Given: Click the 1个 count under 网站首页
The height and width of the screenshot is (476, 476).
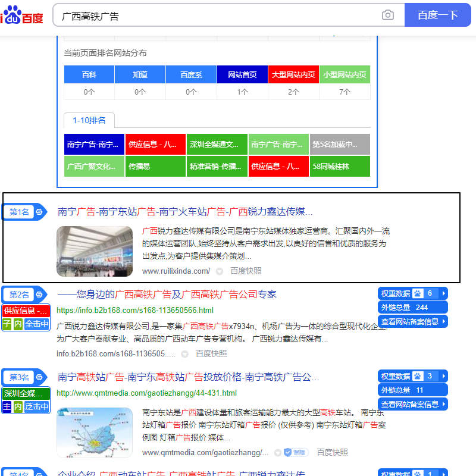Looking at the screenshot, I should click(242, 92).
